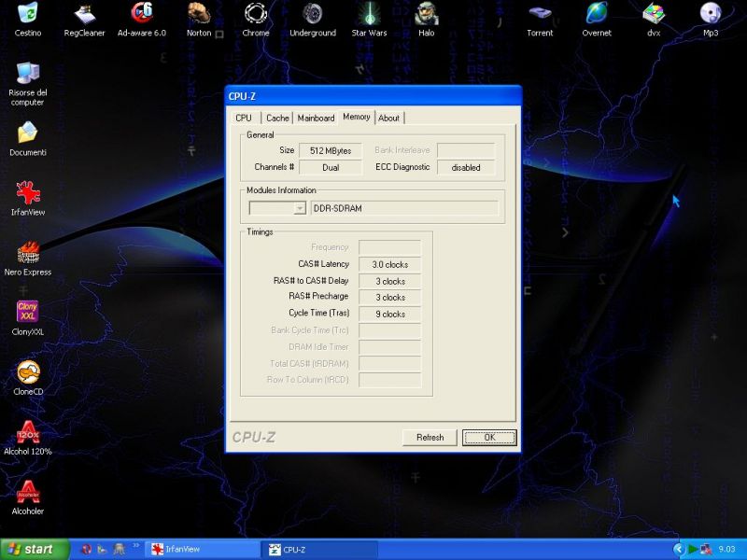Click the taskbar clock showing 9.03
747x560 pixels.
pyautogui.click(x=727, y=550)
